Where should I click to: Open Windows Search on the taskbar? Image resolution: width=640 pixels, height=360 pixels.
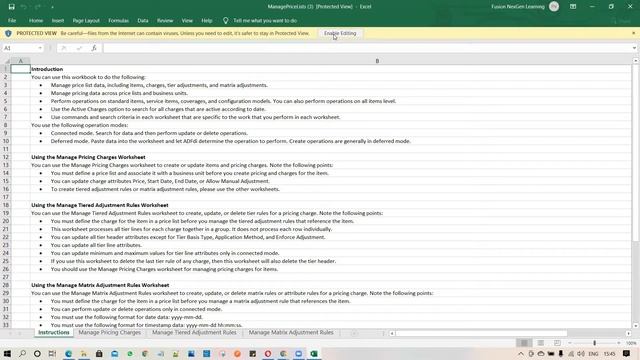[22, 353]
